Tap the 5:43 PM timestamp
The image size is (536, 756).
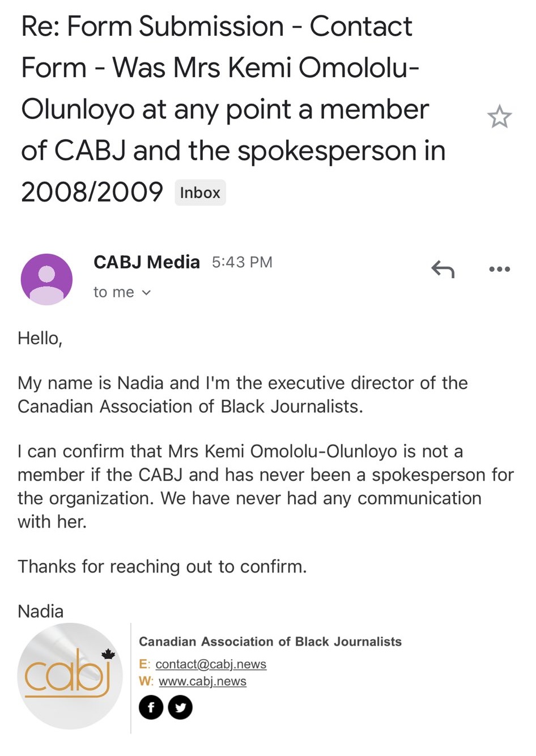tap(242, 262)
